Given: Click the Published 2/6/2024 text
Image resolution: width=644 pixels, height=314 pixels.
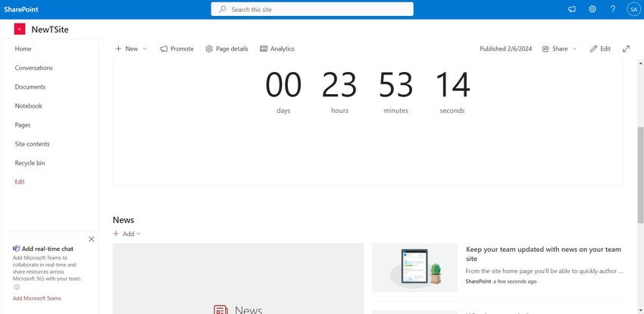Looking at the screenshot, I should click(505, 49).
